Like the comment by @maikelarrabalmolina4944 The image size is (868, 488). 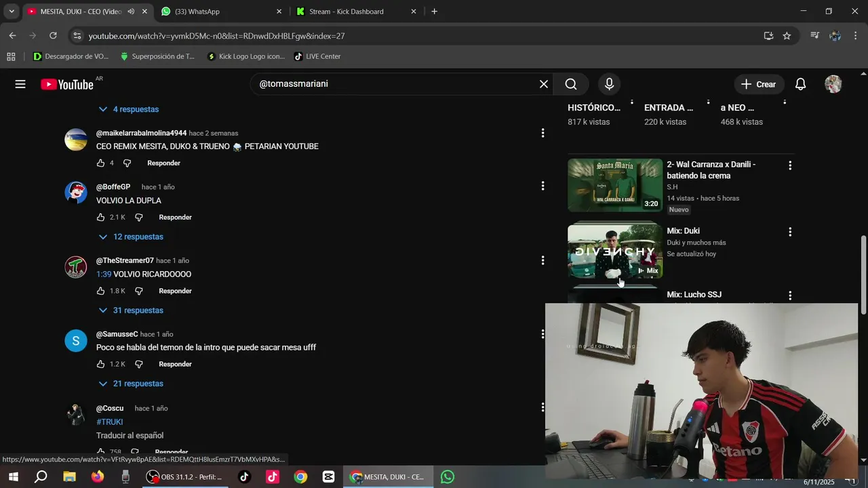100,163
